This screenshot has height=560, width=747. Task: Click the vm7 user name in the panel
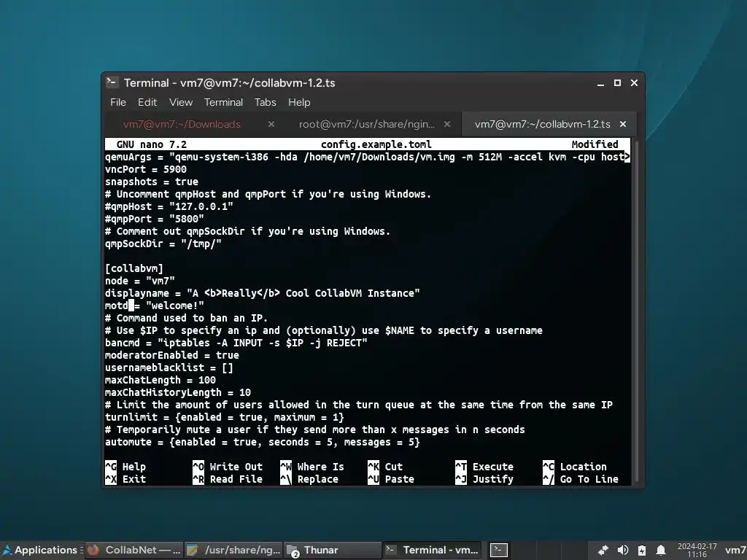[x=735, y=551]
